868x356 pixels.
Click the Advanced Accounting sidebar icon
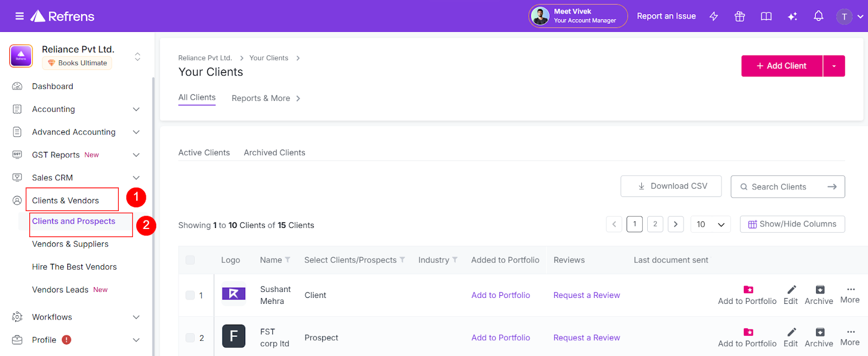[x=17, y=132]
